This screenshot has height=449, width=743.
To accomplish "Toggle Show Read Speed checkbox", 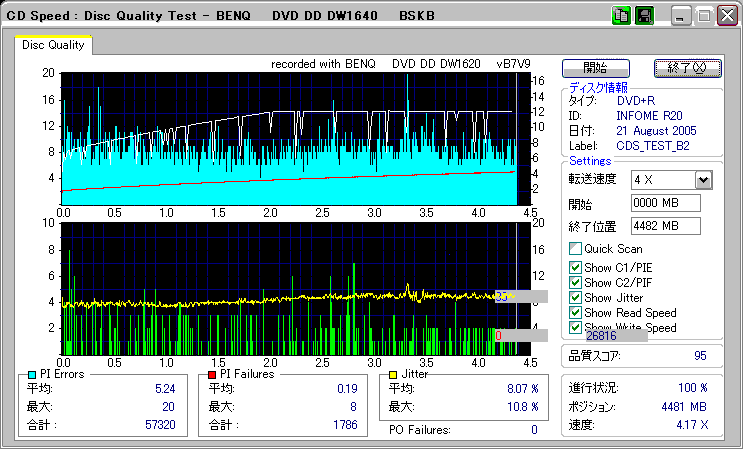I will click(575, 313).
